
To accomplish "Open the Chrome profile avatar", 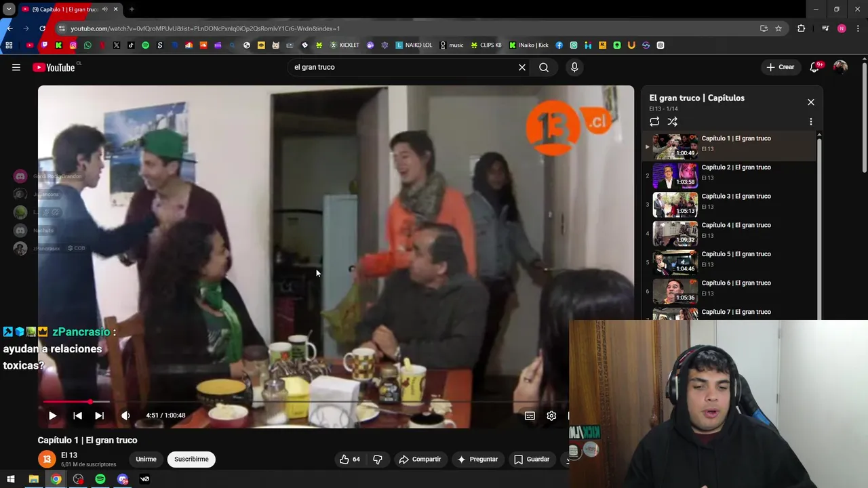I will click(x=842, y=28).
